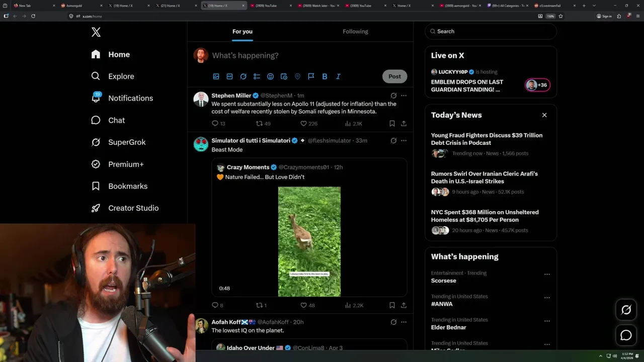Bookmark Stephen Miller's post

(392, 123)
